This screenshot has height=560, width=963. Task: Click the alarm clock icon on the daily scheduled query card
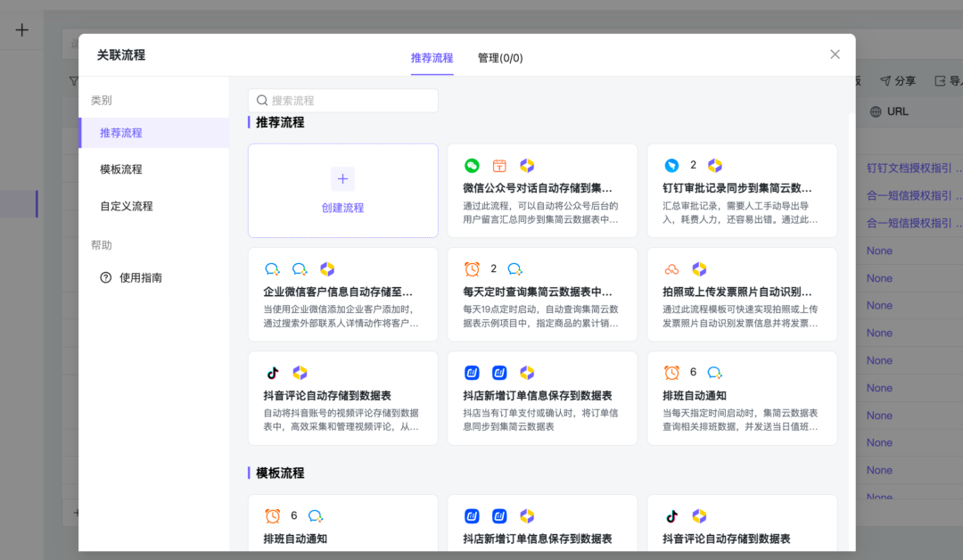click(x=472, y=269)
